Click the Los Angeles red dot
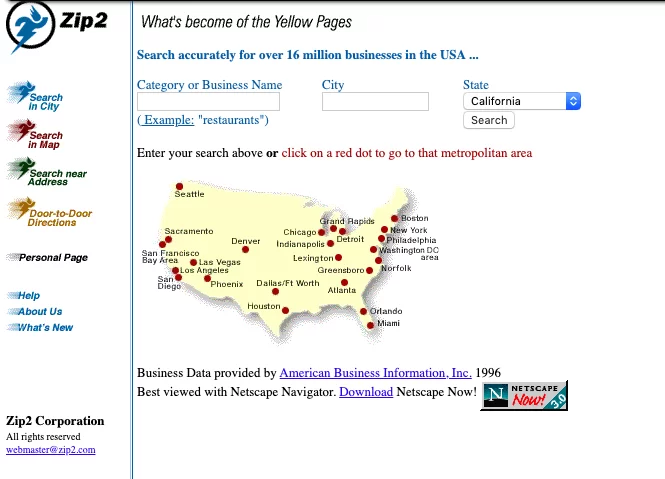Screen dimensions: 665x479 pyautogui.click(x=175, y=270)
